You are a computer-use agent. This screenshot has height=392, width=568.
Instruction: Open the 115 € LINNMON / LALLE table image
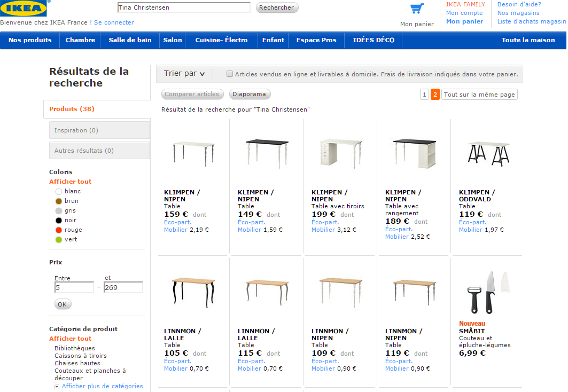point(267,292)
